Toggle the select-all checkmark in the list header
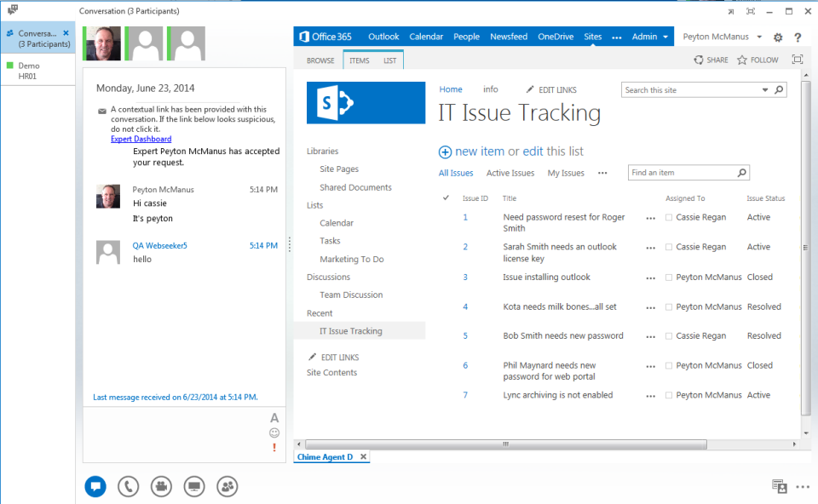This screenshot has width=818, height=504. 446,198
